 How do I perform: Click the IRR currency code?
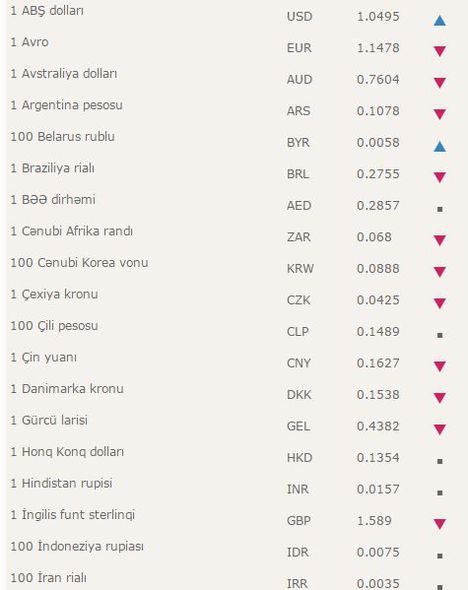tap(297, 584)
